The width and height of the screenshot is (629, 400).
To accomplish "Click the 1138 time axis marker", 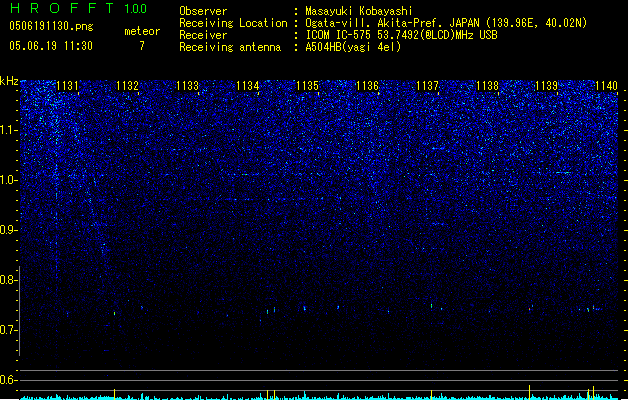I will pyautogui.click(x=487, y=86).
